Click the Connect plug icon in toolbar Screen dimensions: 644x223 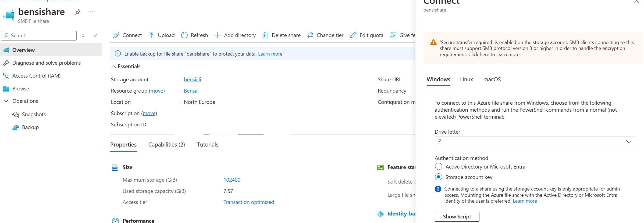(116, 35)
